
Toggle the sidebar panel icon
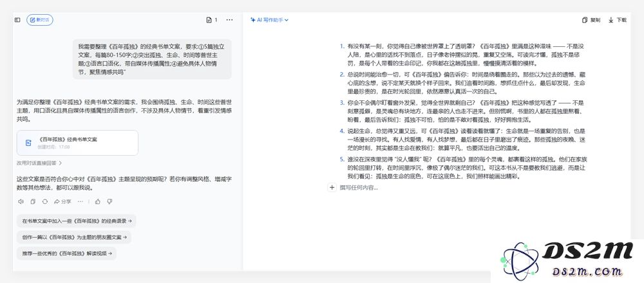tap(17, 20)
